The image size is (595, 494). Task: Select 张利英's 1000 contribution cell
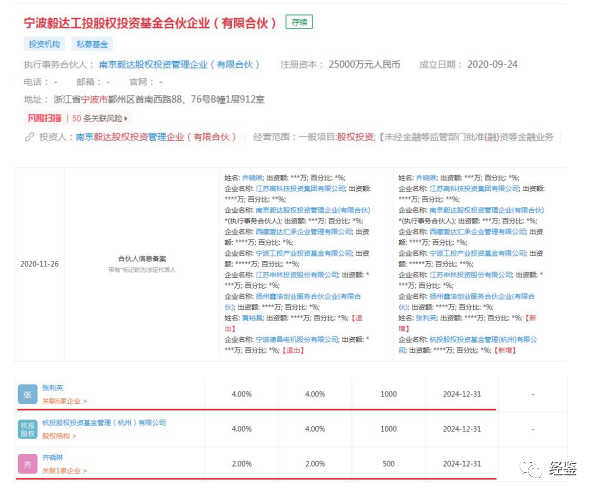pyautogui.click(x=389, y=395)
